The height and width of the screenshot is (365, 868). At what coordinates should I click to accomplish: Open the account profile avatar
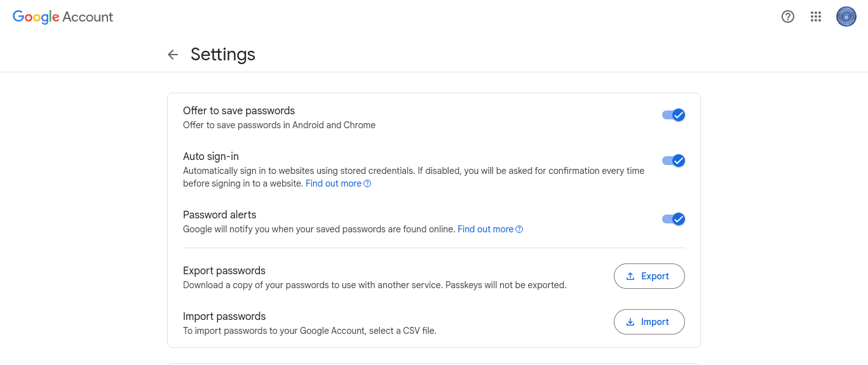[x=846, y=17]
